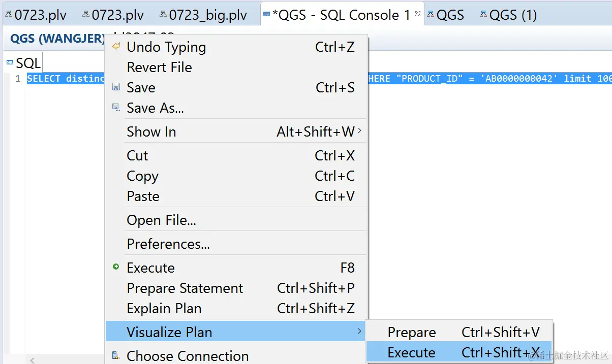Select Execute under Visualize Plan submenu

[411, 352]
